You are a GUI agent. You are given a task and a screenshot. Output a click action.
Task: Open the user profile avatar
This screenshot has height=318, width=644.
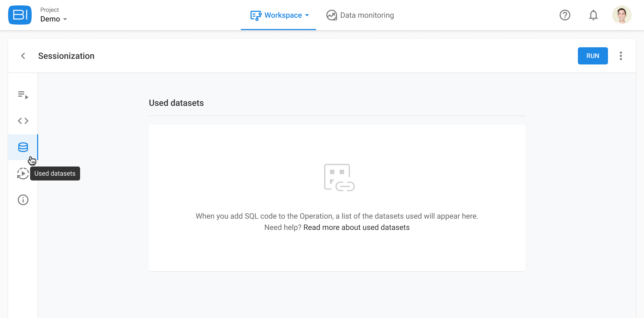click(622, 15)
